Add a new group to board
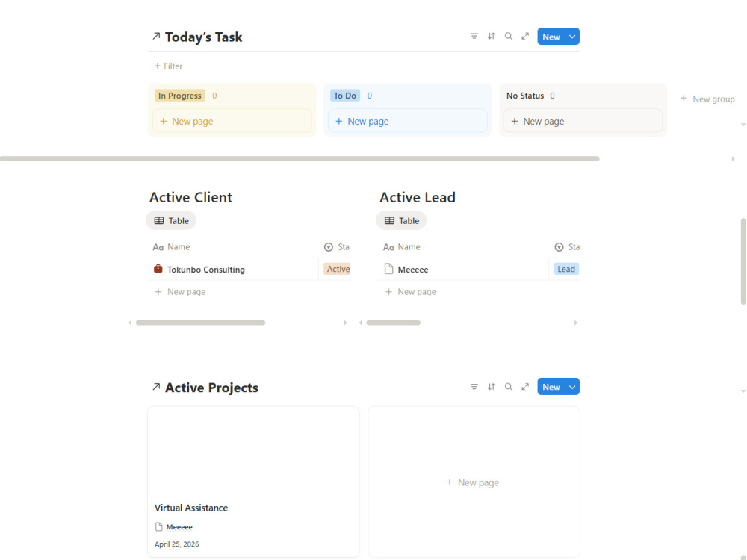This screenshot has width=747, height=560. pos(707,99)
